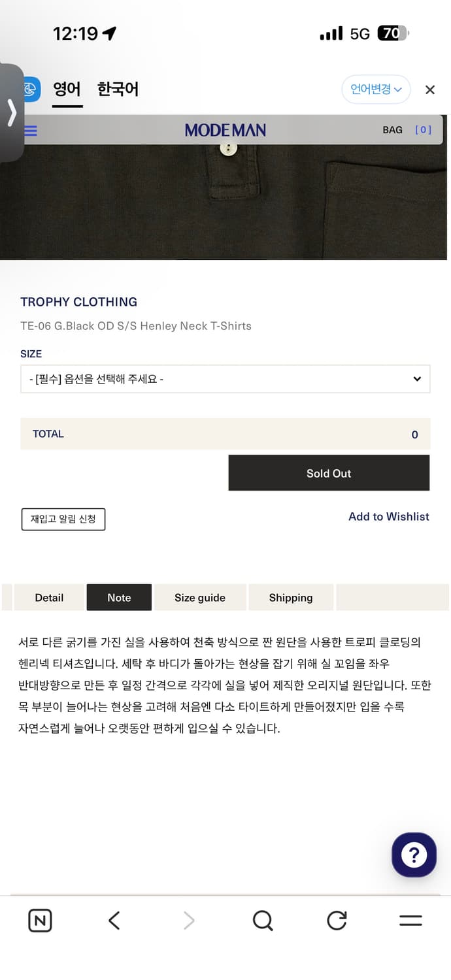Request restock alert via 재입고 알림 신청
This screenshot has width=451, height=980.
click(x=63, y=519)
